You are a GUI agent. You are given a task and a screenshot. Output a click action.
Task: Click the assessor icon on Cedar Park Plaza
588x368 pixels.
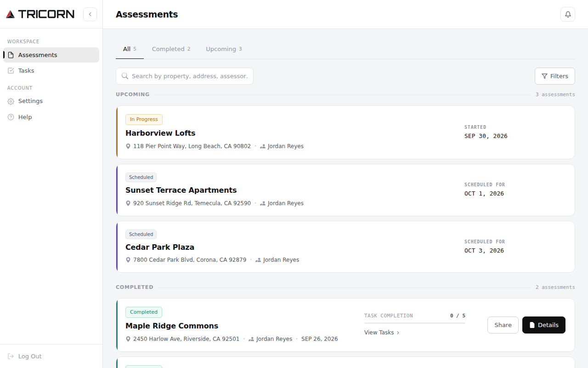(258, 260)
